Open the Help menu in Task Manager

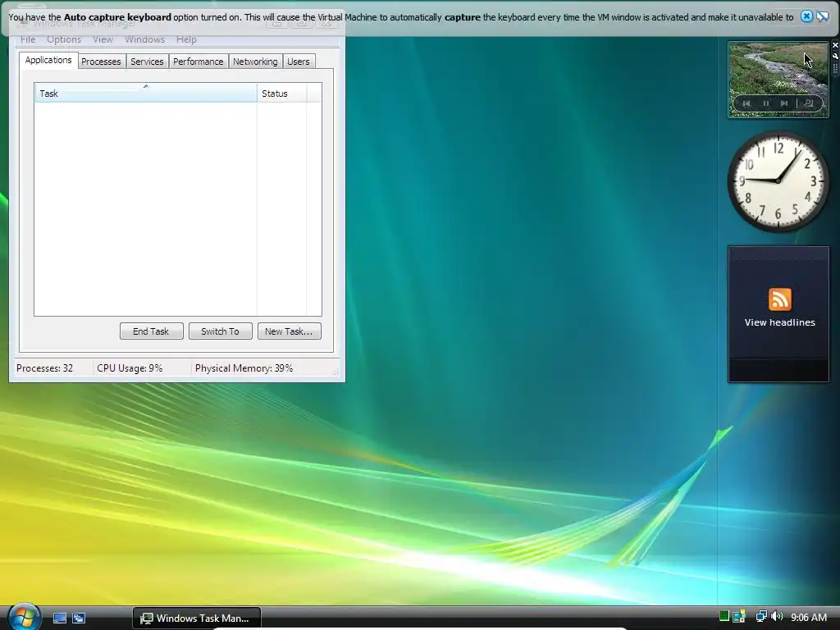coord(186,39)
